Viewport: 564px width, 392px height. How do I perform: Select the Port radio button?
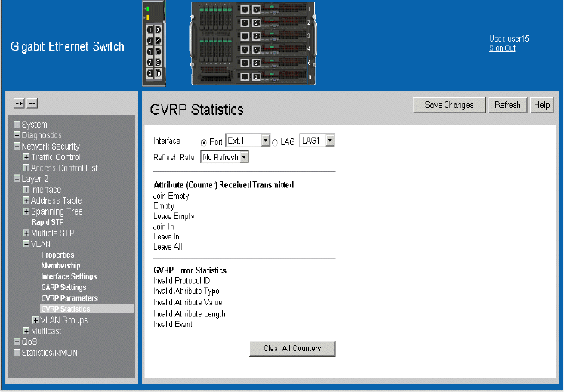point(204,141)
